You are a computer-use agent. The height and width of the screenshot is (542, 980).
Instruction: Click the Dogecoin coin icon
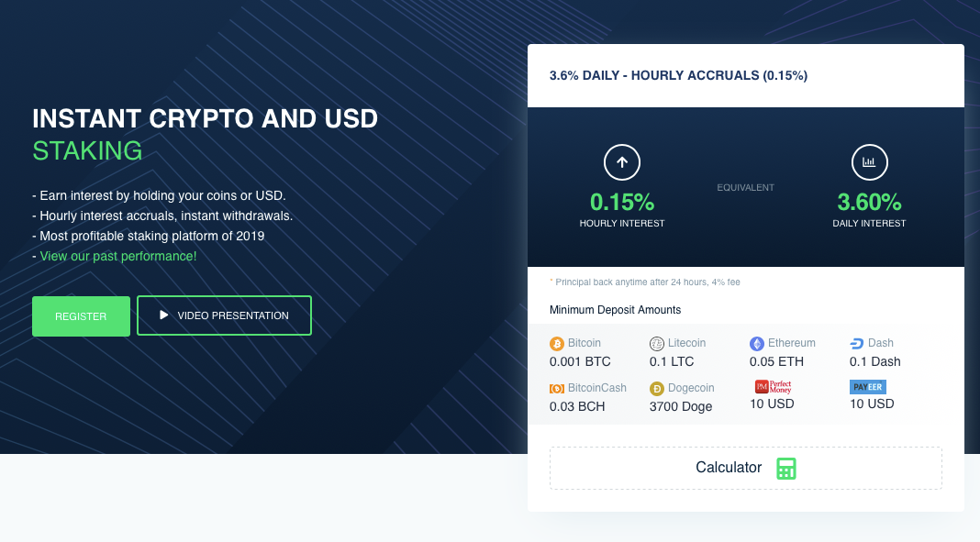656,389
